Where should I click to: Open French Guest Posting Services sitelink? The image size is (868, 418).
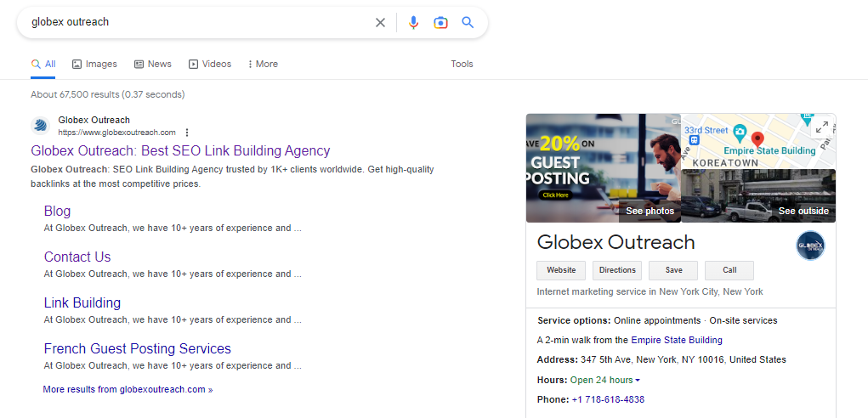click(x=137, y=349)
